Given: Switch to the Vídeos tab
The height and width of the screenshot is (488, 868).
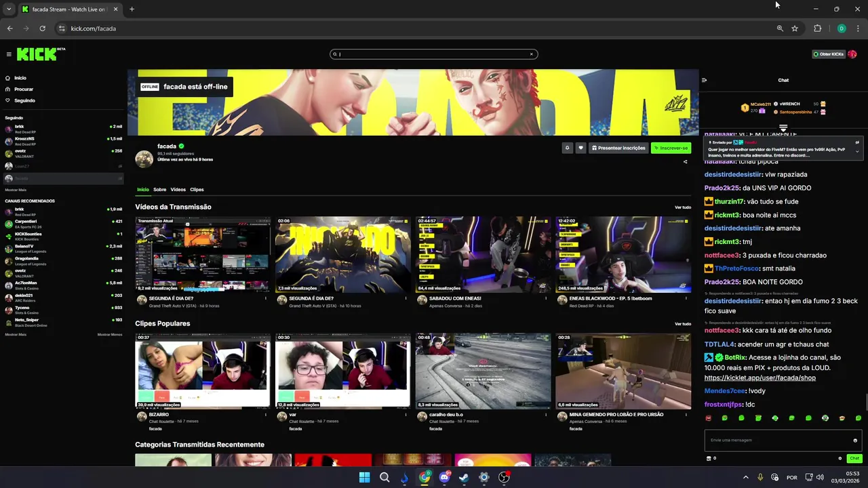Looking at the screenshot, I should pyautogui.click(x=178, y=190).
